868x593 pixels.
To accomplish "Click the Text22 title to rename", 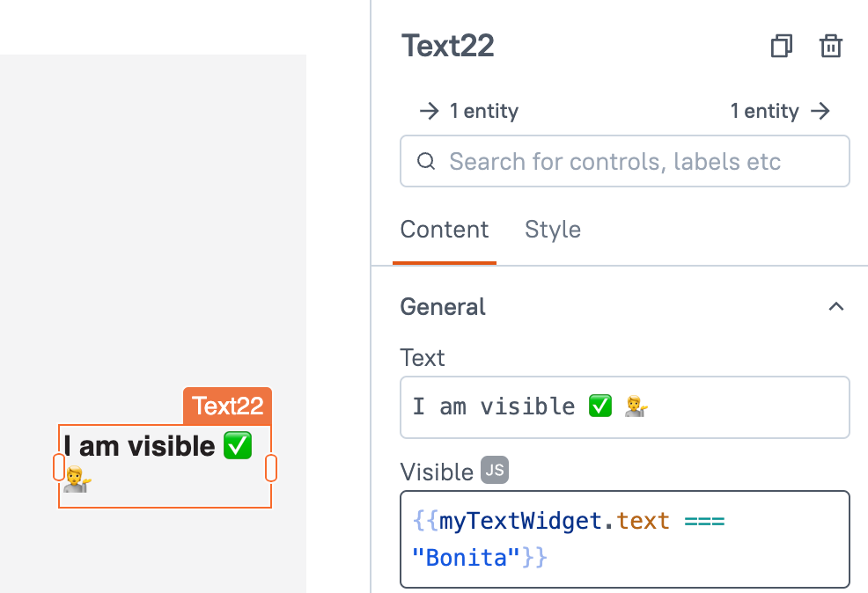I will [x=448, y=46].
